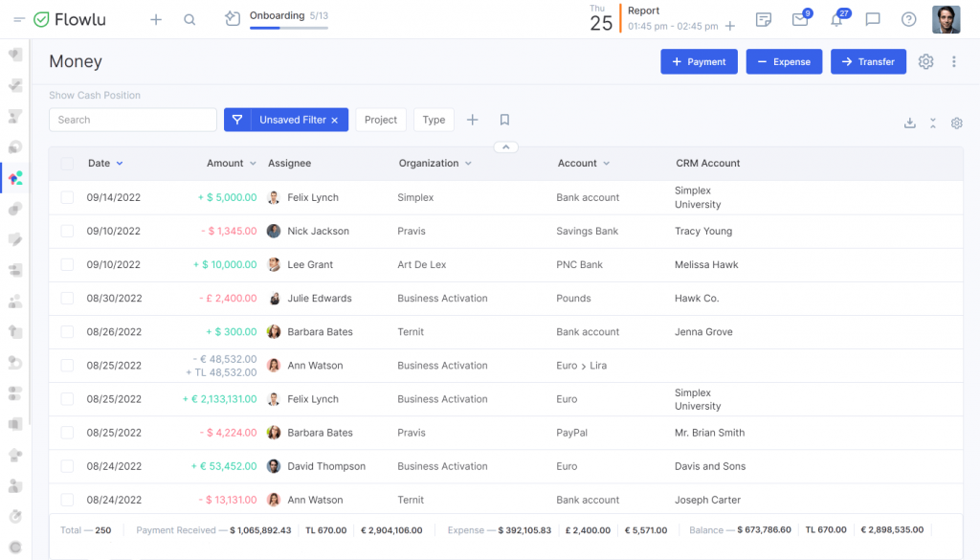Click the search magnifier icon in top bar
Image resolution: width=980 pixels, height=560 pixels.
coord(189,19)
